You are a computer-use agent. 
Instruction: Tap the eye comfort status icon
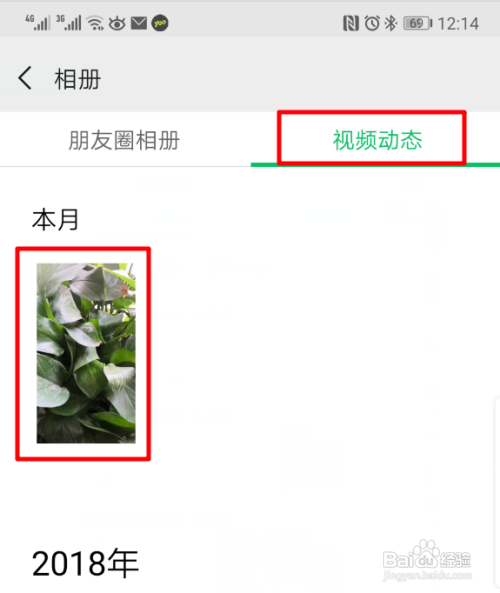click(117, 23)
